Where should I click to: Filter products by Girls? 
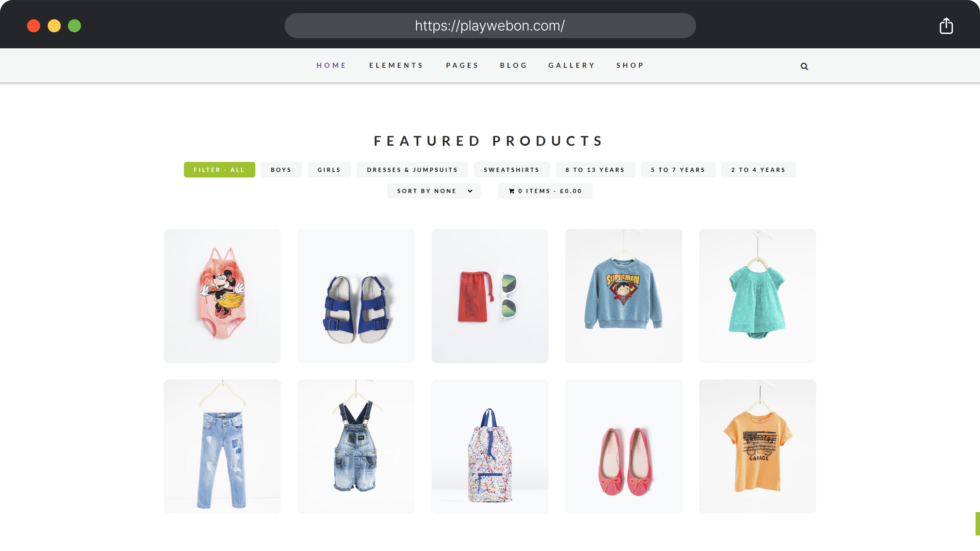click(329, 170)
